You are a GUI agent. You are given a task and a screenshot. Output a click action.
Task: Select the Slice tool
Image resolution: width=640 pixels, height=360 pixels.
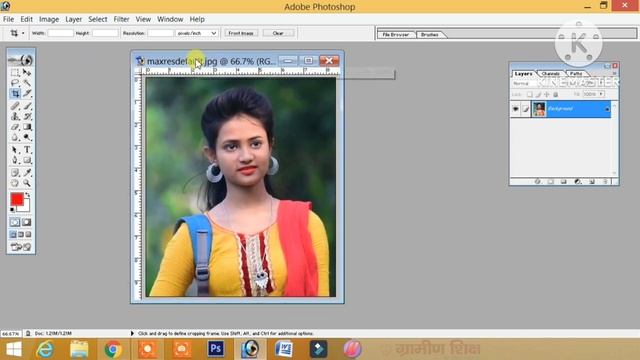click(x=27, y=93)
